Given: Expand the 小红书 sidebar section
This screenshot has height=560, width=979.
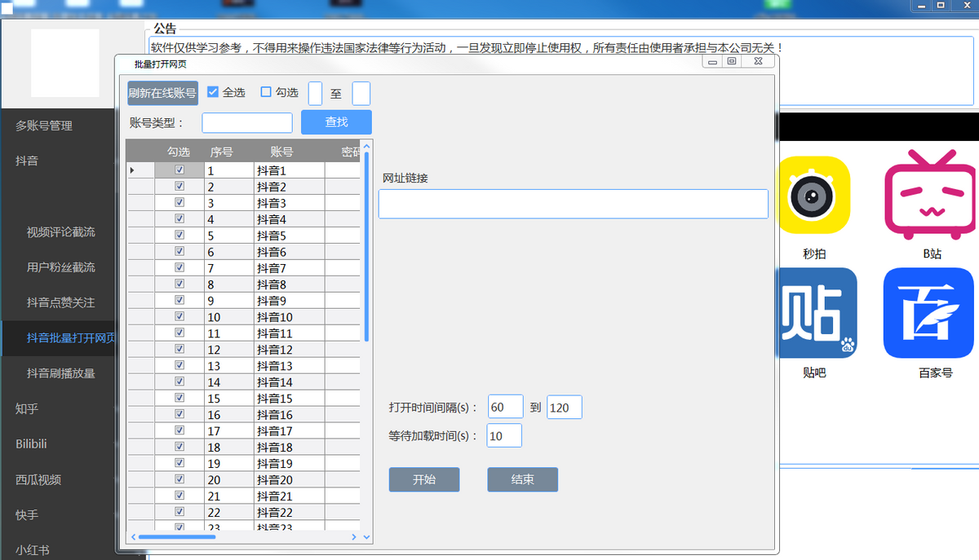Looking at the screenshot, I should (x=33, y=550).
